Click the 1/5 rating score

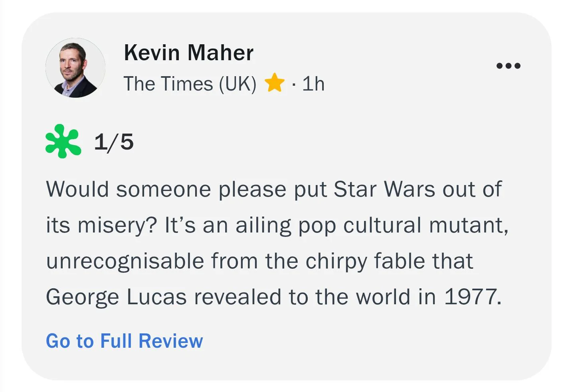point(114,142)
